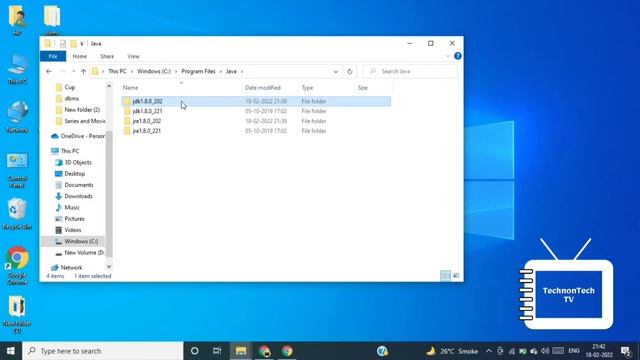The image size is (640, 360).
Task: Open Pictures in navigation pane
Action: point(74,219)
